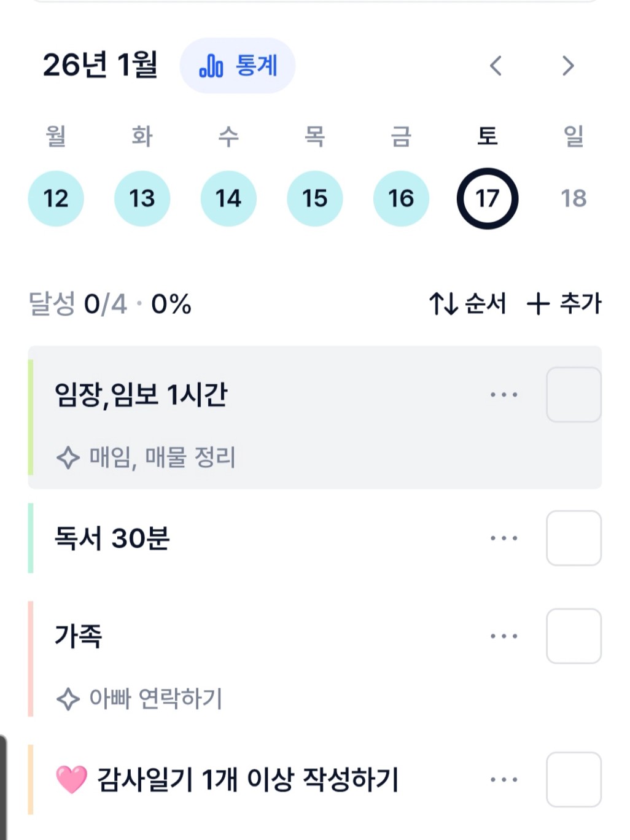Mark 가족 habit as complete
The width and height of the screenshot is (630, 840).
(x=574, y=636)
